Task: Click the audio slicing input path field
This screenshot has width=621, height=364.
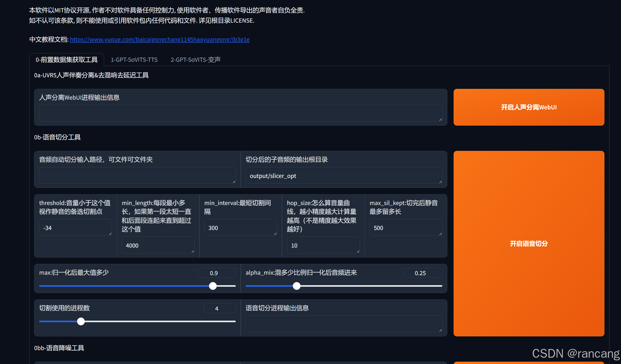Action: (137, 175)
